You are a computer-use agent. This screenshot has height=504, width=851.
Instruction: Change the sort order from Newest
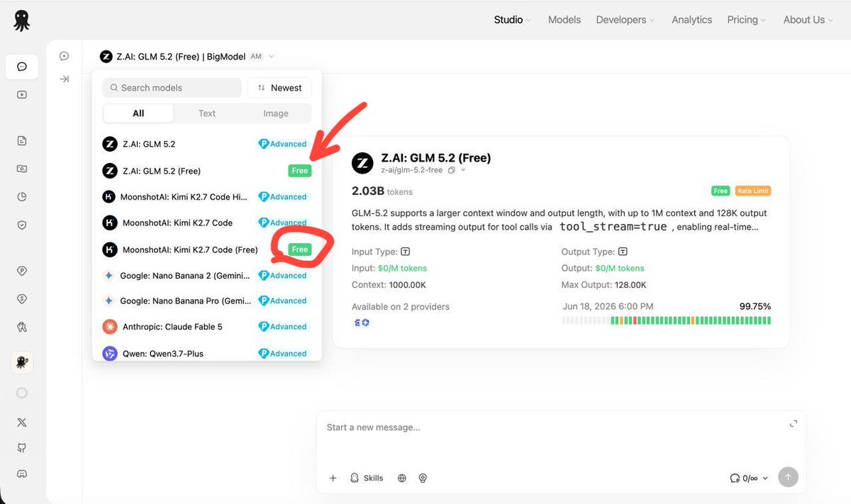pos(279,88)
